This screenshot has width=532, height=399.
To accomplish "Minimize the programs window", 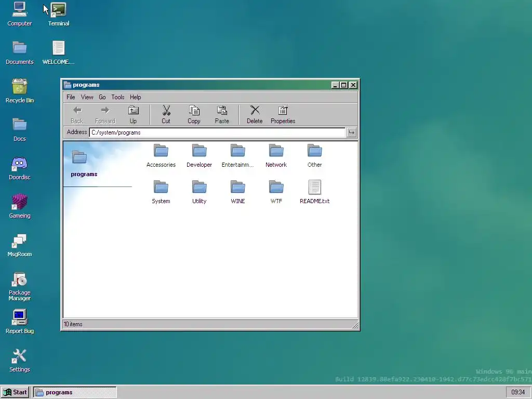I will [x=335, y=85].
